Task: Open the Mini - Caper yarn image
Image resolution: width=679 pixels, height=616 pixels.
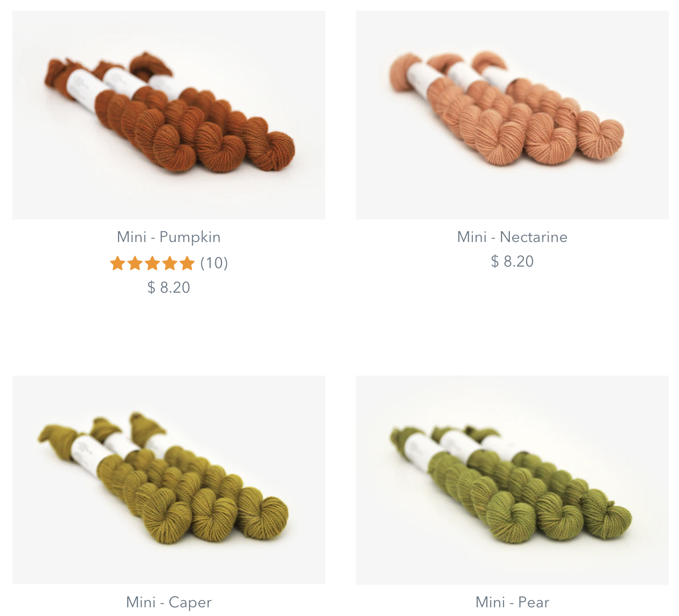Action: click(169, 480)
